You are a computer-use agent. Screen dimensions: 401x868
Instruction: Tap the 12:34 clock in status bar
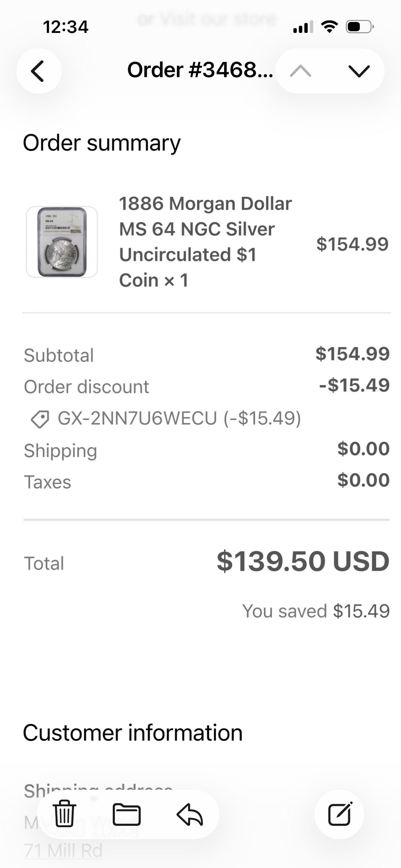65,27
